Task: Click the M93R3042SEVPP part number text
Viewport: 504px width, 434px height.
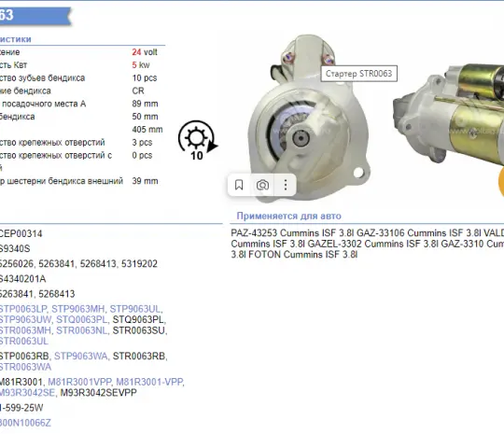Action: [x=99, y=393]
